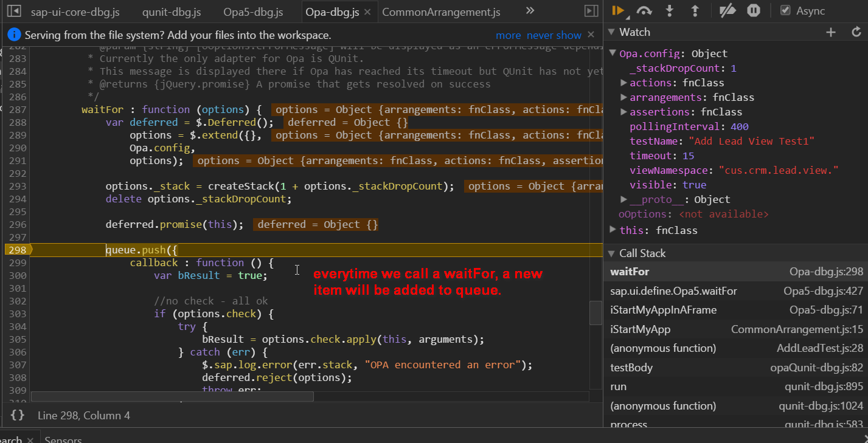Select the waitFor call stack frame

tap(736, 272)
